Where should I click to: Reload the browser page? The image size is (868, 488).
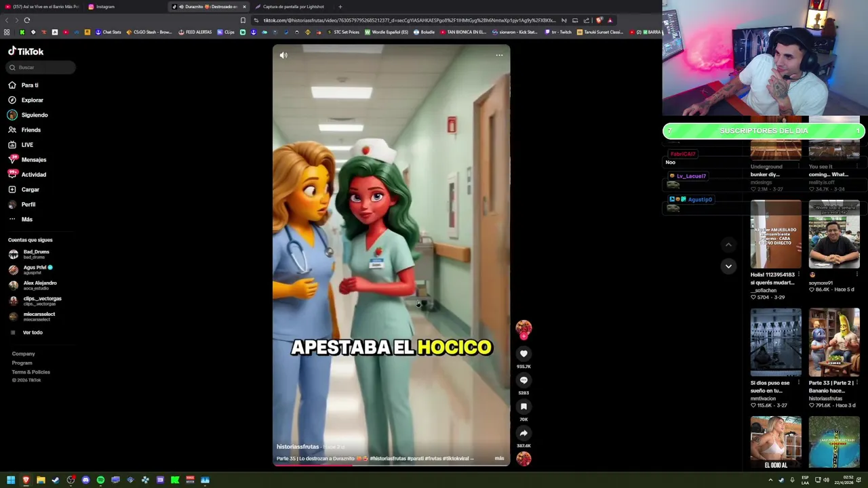(27, 20)
